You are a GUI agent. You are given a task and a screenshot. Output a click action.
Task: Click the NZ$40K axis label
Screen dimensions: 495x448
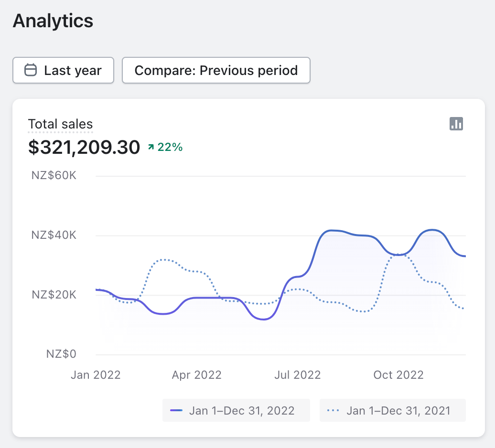point(54,235)
